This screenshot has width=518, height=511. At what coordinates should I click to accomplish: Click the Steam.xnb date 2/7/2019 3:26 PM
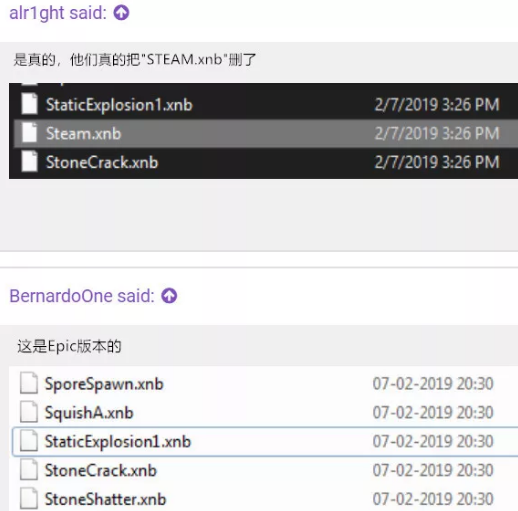coord(437,133)
